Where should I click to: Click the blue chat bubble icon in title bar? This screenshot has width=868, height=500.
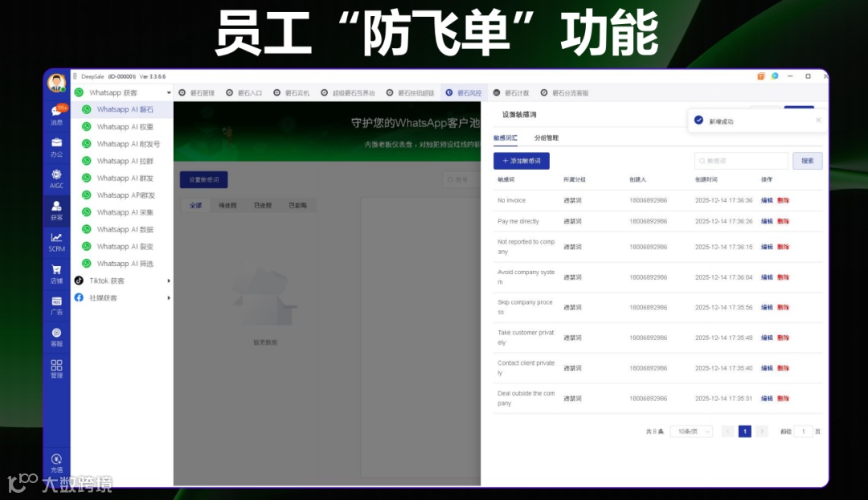775,76
